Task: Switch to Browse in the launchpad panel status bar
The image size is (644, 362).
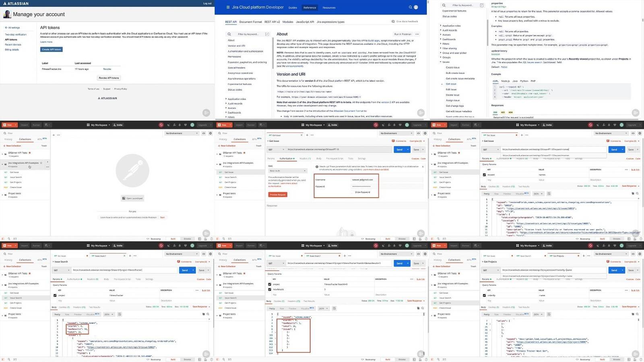Action: [188, 239]
